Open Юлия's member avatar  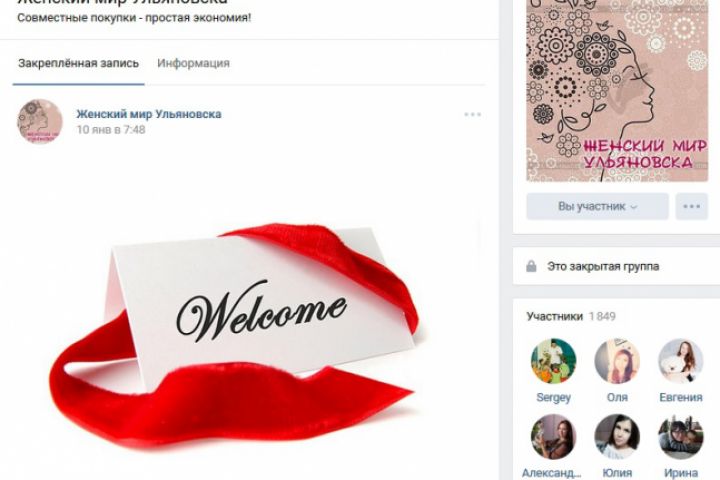click(x=617, y=437)
